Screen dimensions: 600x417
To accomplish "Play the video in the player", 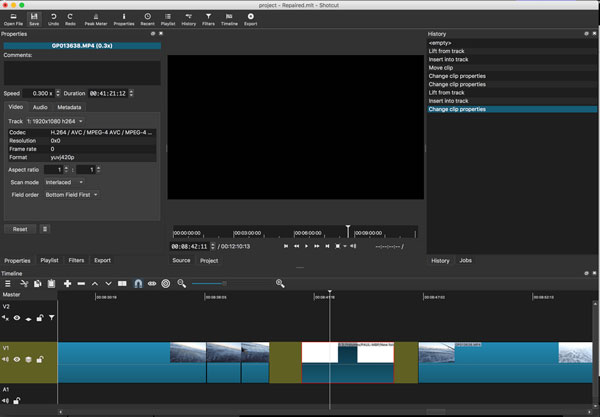I will (307, 246).
